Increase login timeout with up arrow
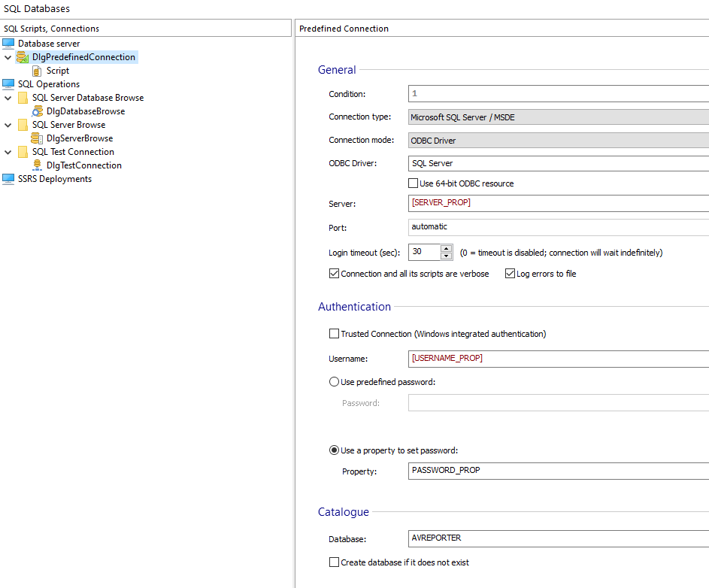Viewport: 709px width, 588px height. [x=447, y=249]
